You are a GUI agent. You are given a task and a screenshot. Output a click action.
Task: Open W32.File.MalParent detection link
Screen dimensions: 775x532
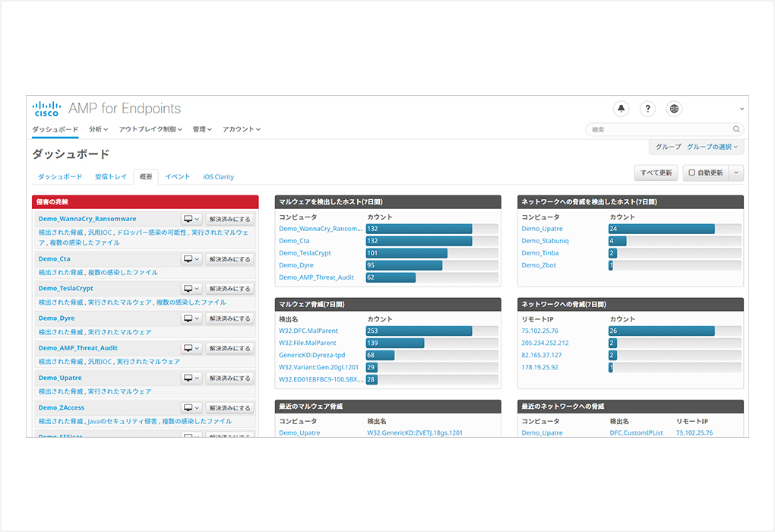click(x=308, y=343)
